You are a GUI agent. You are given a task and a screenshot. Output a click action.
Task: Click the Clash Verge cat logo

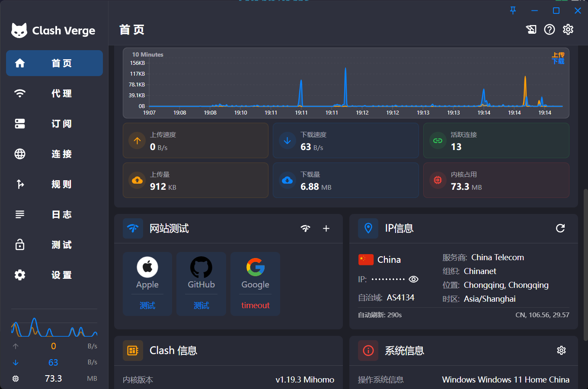[19, 30]
